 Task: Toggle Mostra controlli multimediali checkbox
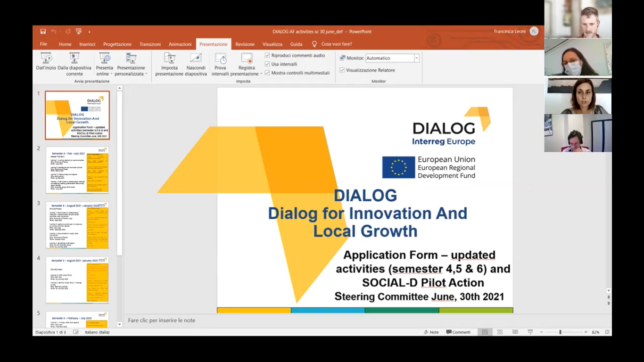[x=267, y=73]
